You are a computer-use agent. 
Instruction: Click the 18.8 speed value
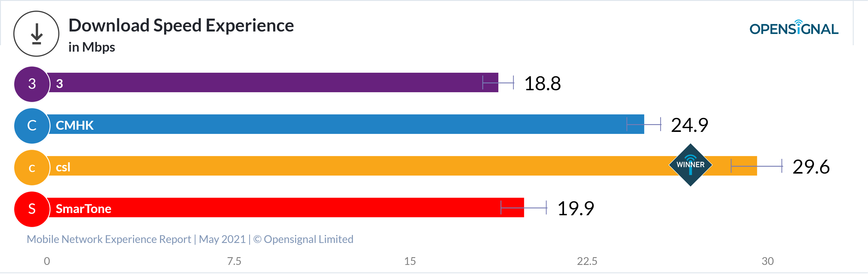tap(542, 83)
